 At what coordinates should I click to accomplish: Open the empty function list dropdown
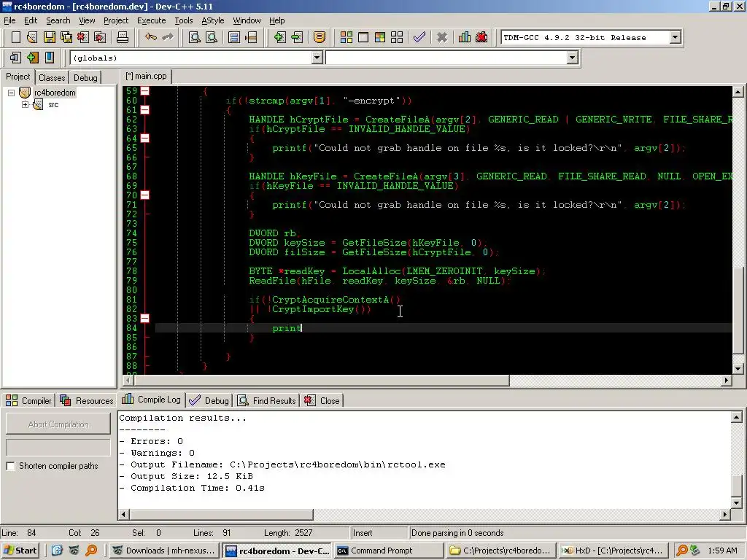(572, 58)
